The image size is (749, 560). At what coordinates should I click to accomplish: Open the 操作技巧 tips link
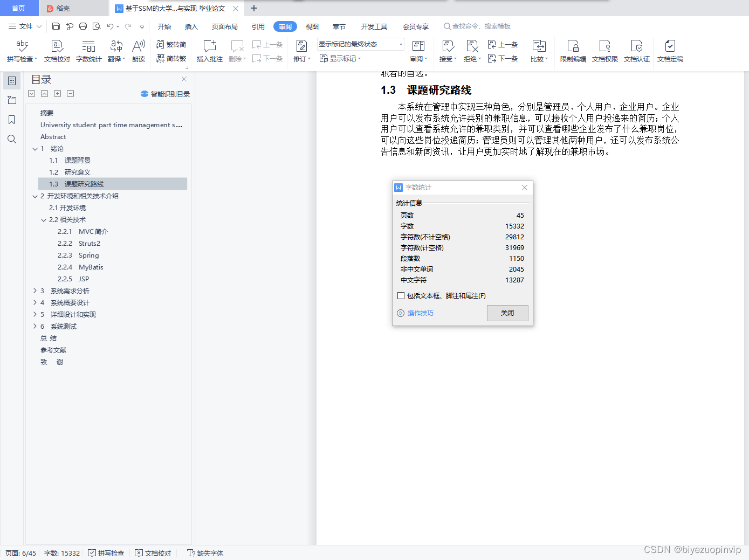coord(420,313)
